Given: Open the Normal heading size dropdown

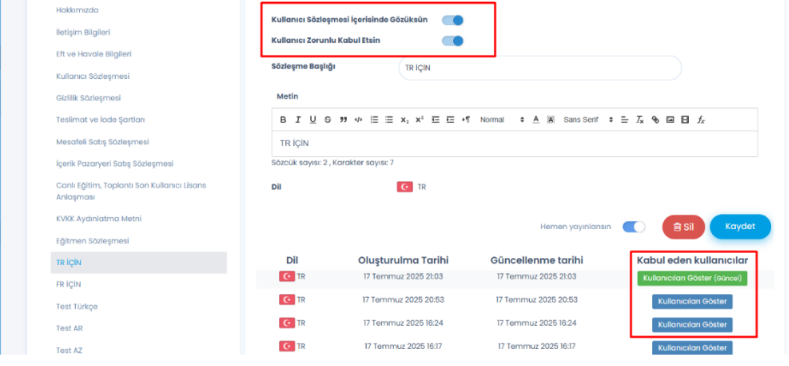Looking at the screenshot, I should 502,120.
